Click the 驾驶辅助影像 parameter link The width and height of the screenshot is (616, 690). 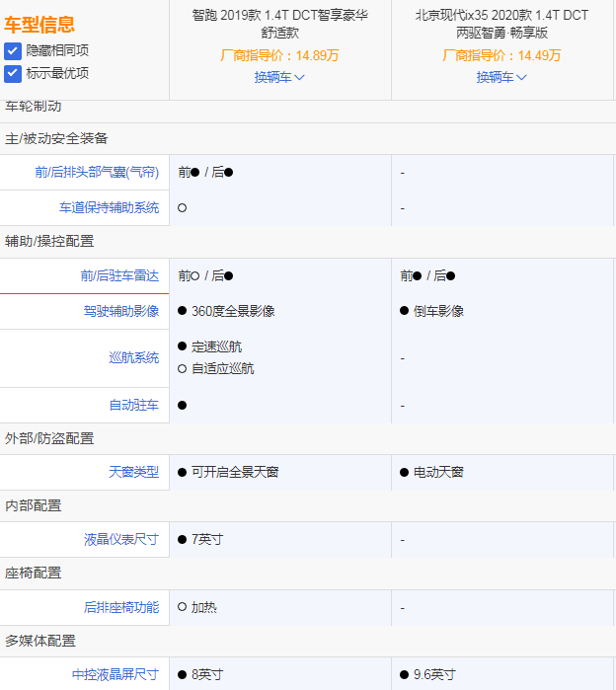[121, 311]
